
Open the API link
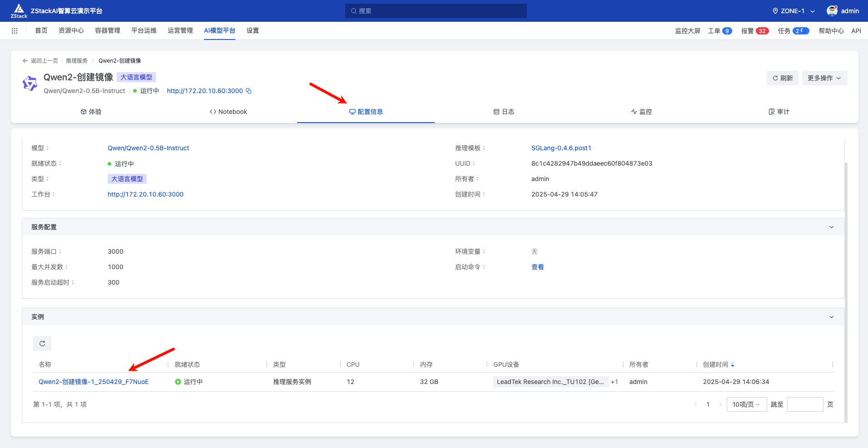pos(856,31)
